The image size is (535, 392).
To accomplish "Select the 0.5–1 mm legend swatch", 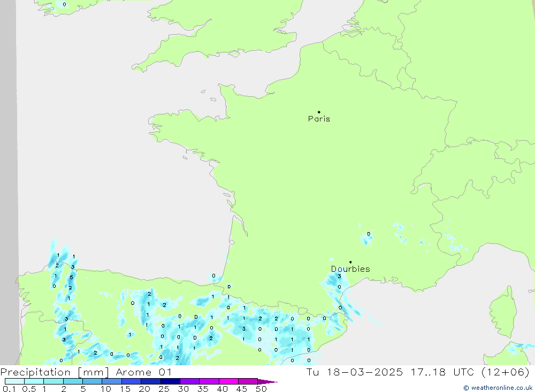I will click(34, 381).
